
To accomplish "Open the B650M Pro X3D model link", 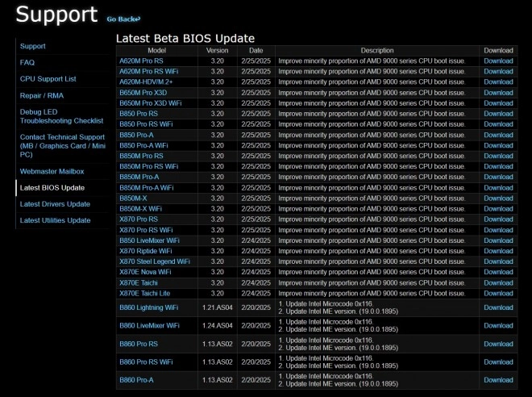I will (143, 93).
